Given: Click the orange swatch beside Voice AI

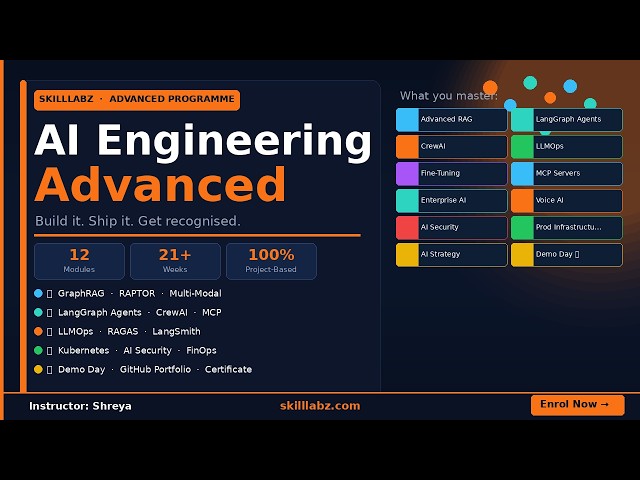Looking at the screenshot, I should point(522,200).
